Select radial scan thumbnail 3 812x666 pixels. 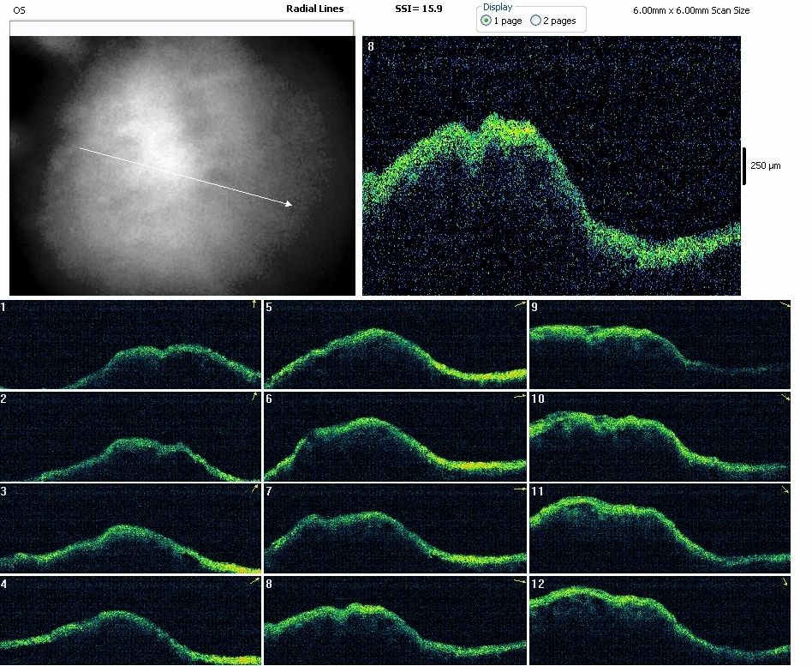point(131,529)
